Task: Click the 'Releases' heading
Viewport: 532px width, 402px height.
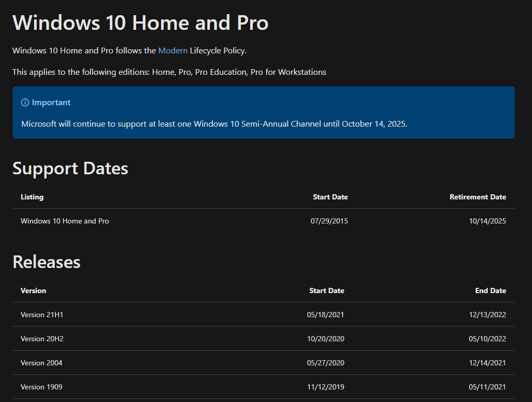Action: point(47,262)
